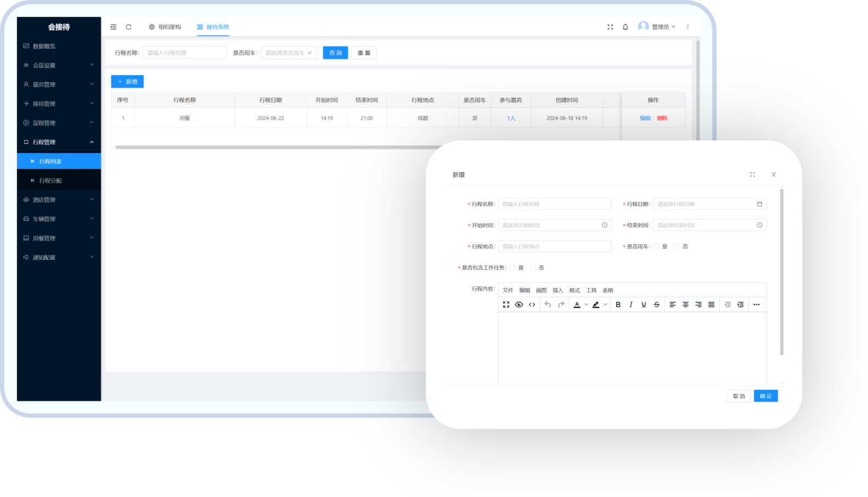The height and width of the screenshot is (497, 868).
Task: Click the 行程地点 input field in dialog
Action: pos(554,247)
